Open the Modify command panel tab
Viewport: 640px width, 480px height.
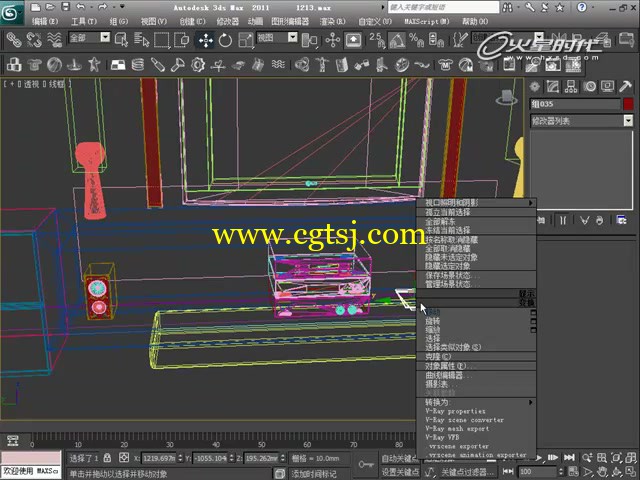coord(553,86)
